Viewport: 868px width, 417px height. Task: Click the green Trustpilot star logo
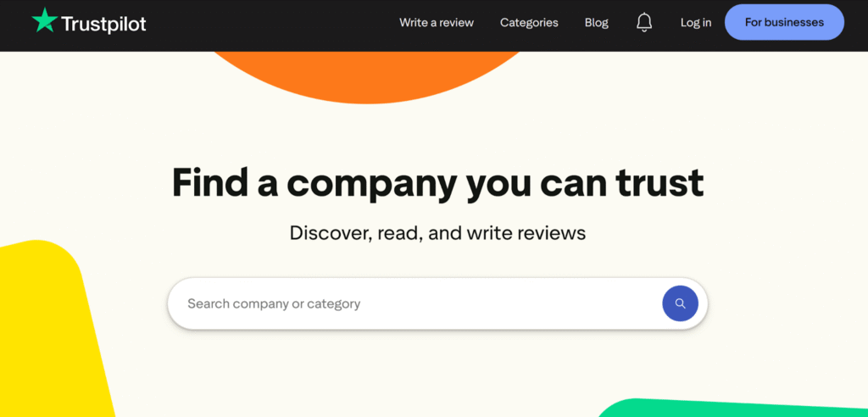tap(43, 20)
